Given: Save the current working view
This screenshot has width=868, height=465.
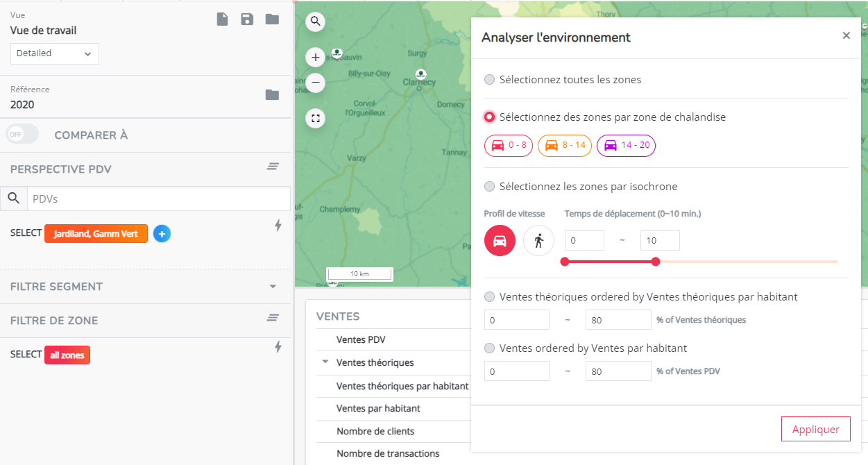Looking at the screenshot, I should (x=247, y=19).
